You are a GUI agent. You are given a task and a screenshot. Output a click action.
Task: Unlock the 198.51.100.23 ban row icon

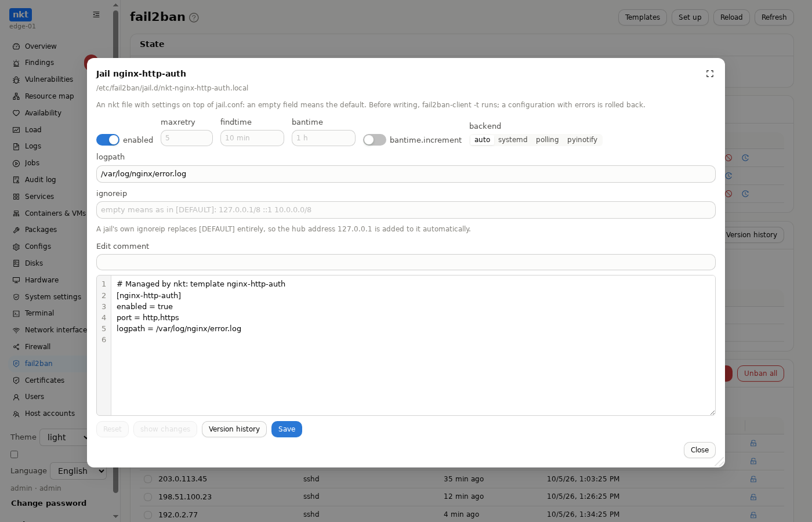pos(753,497)
